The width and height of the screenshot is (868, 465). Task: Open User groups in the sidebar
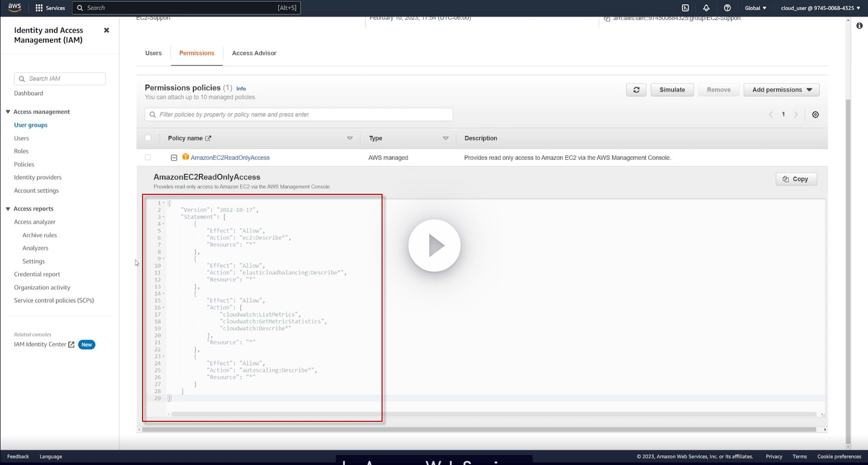31,125
